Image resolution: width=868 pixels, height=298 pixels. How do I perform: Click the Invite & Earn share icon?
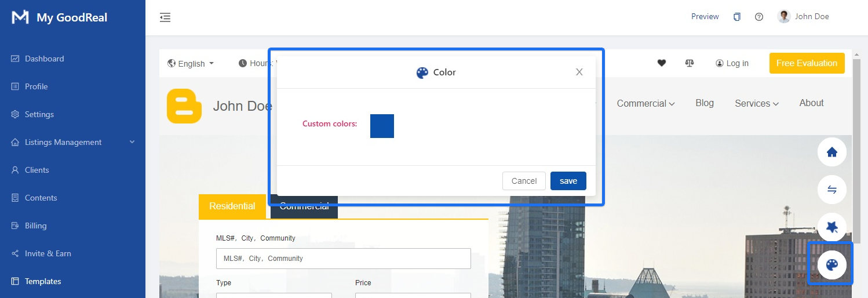coord(15,253)
